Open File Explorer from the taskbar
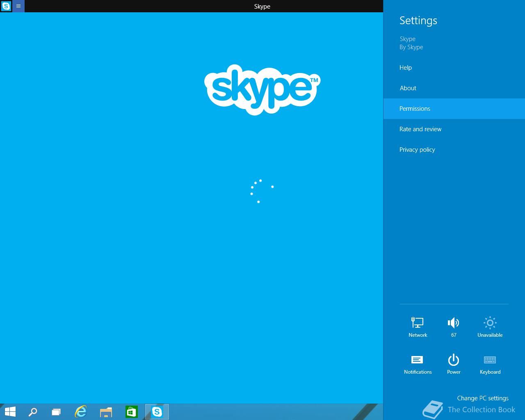Screen dimensions: 525x420 (x=106, y=412)
